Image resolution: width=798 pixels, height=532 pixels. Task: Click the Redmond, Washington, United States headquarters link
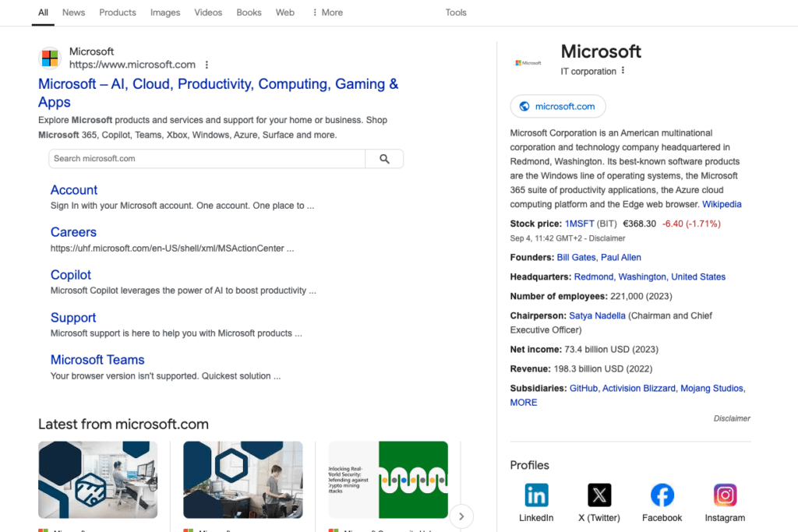650,277
